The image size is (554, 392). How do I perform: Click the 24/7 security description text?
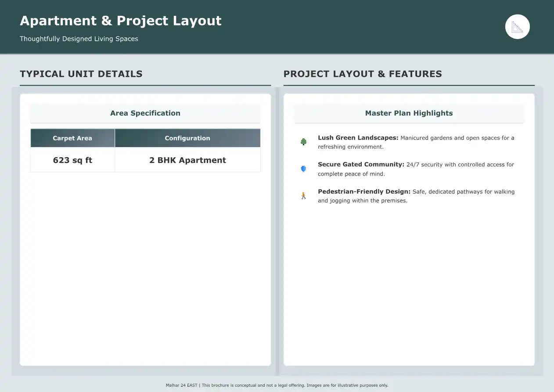coord(460,165)
